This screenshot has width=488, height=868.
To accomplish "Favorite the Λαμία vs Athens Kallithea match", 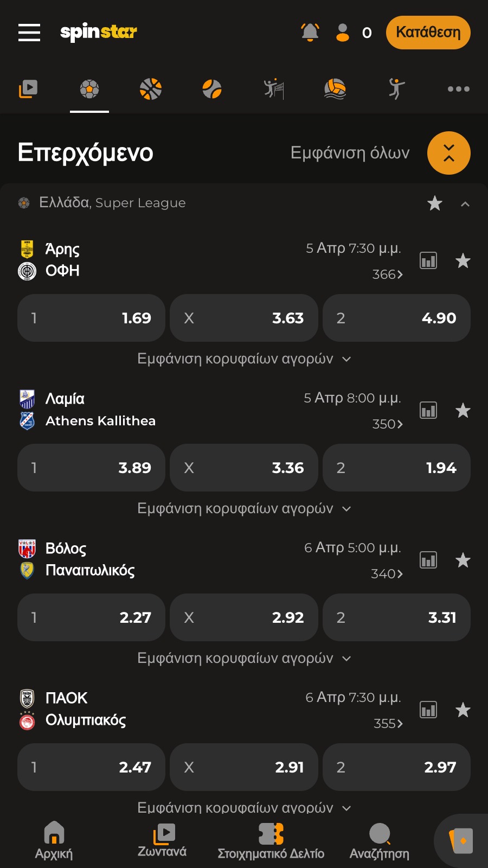I will (463, 411).
